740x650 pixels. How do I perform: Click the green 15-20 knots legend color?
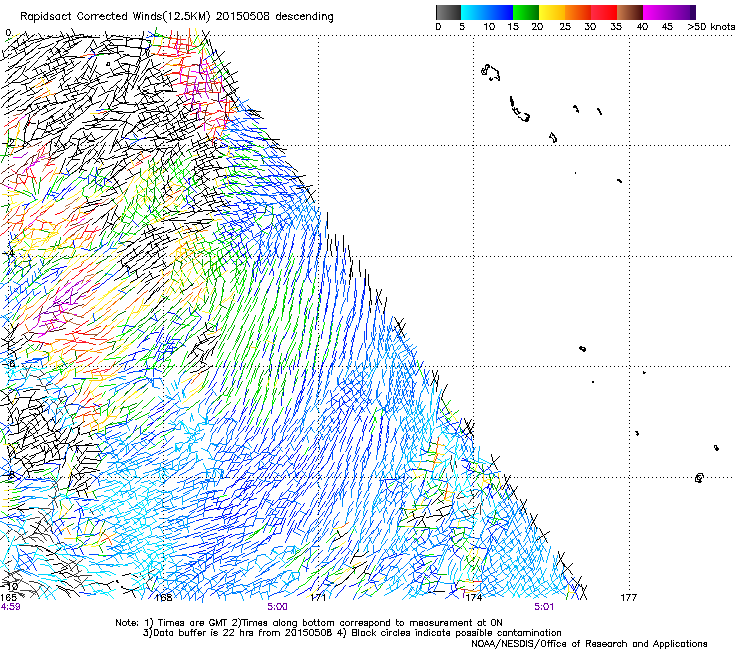click(526, 12)
